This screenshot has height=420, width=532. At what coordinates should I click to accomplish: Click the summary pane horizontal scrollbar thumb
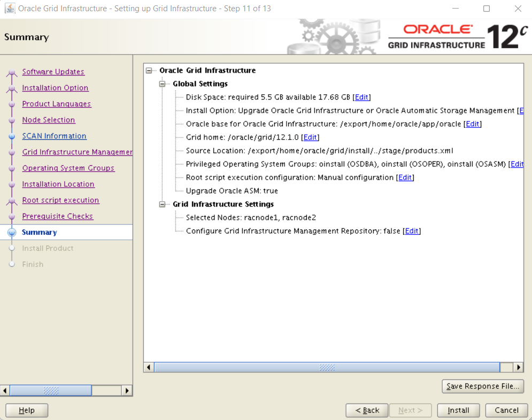(327, 367)
